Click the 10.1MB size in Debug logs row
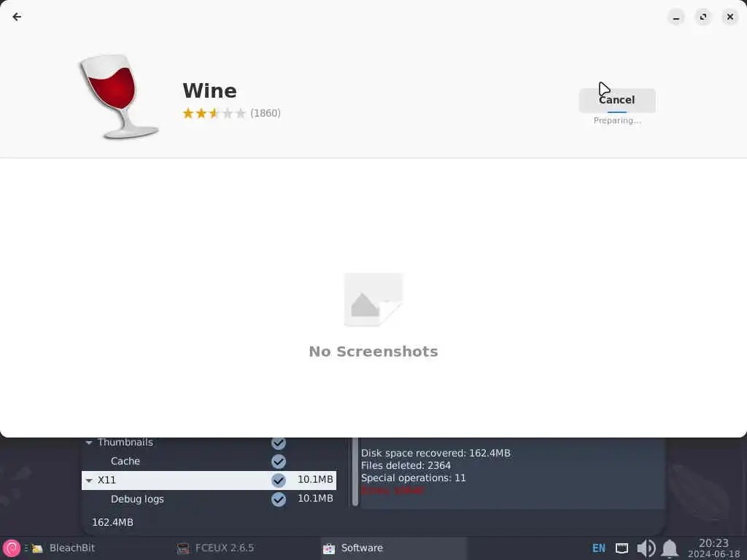 (x=315, y=499)
